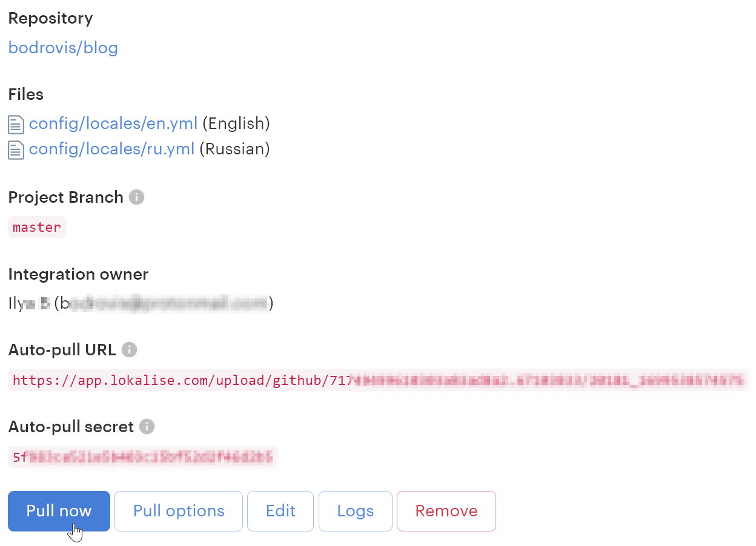Screen dimensions: 756x546
Task: Remove the integration
Action: (x=446, y=511)
